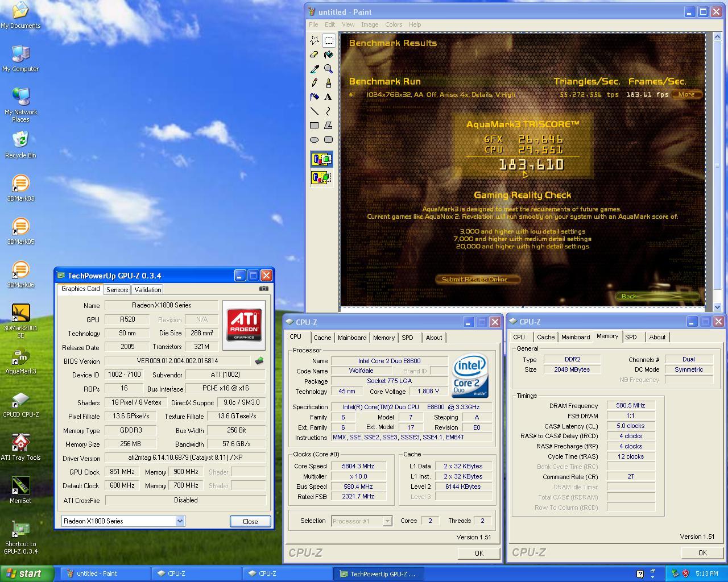Click the BIOS save chip icon in GPU-Z
The image size is (728, 582).
pyautogui.click(x=259, y=361)
